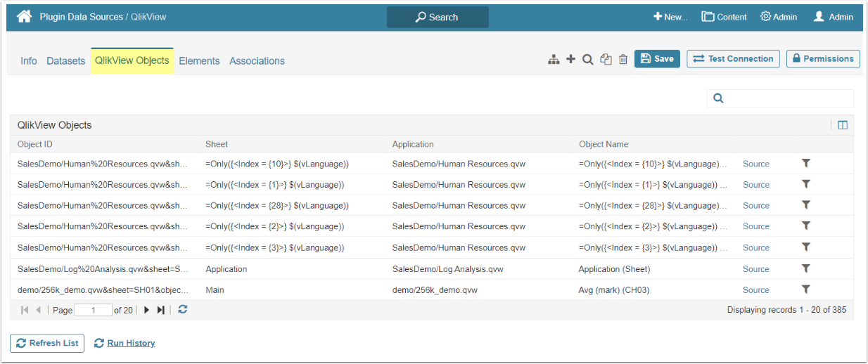Open the Admin gear menu
The height and width of the screenshot is (364, 868).
pyautogui.click(x=779, y=17)
